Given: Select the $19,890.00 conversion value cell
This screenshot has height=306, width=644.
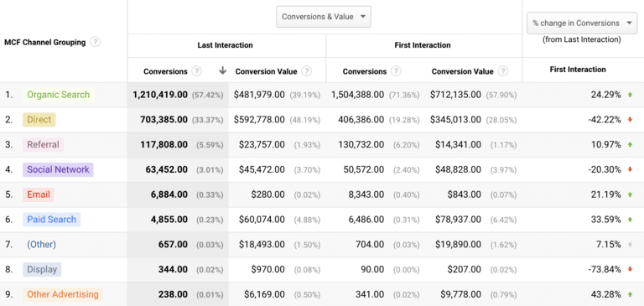Looking at the screenshot, I should [458, 245].
